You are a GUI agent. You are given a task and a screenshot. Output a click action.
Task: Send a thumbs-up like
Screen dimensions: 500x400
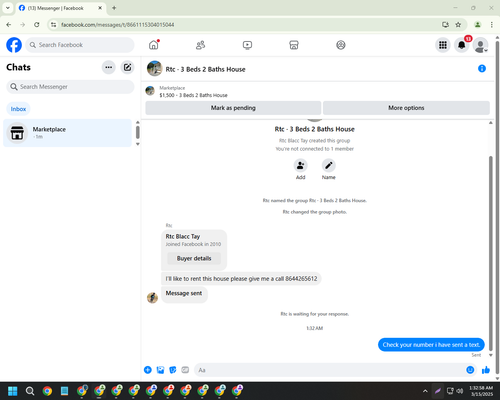[x=486, y=370]
